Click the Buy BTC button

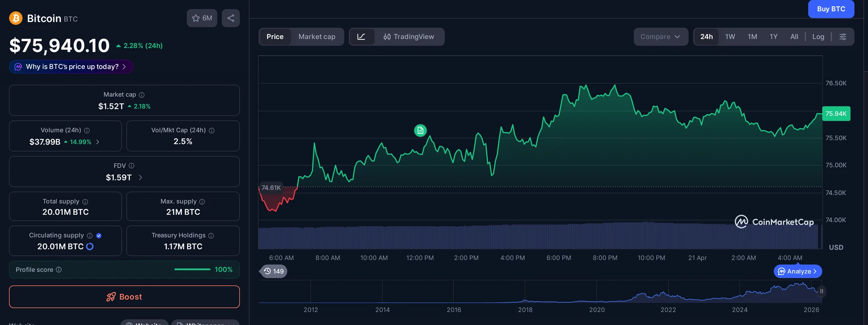coord(831,9)
